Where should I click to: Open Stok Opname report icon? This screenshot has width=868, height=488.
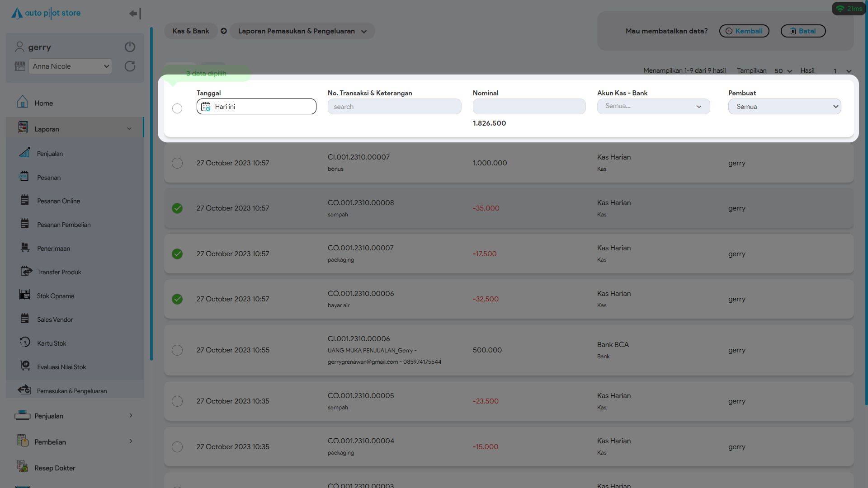click(25, 295)
